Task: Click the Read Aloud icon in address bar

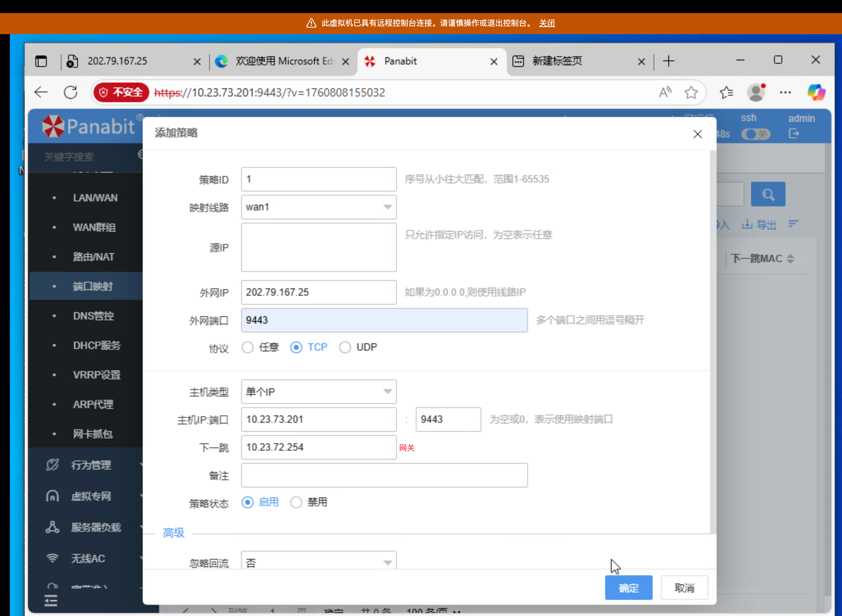Action: click(x=665, y=92)
